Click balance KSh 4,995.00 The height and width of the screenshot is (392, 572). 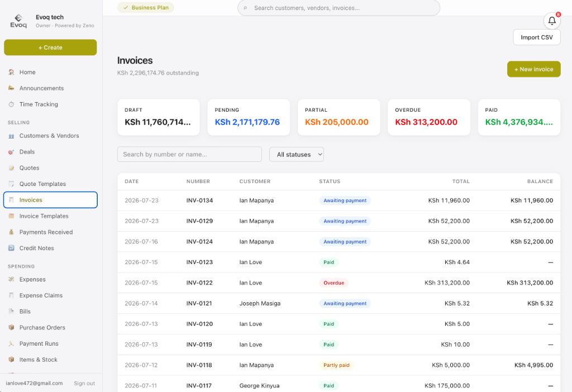[533, 365]
